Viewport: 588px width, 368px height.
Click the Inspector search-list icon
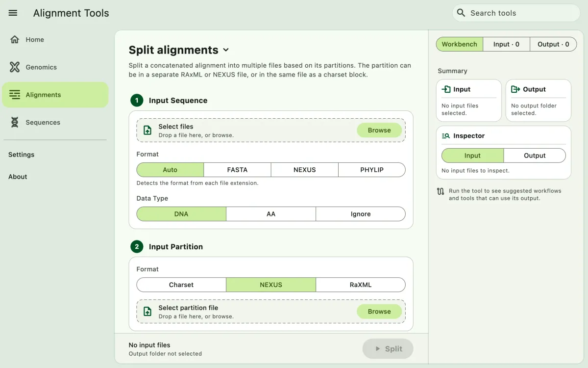[x=446, y=136]
